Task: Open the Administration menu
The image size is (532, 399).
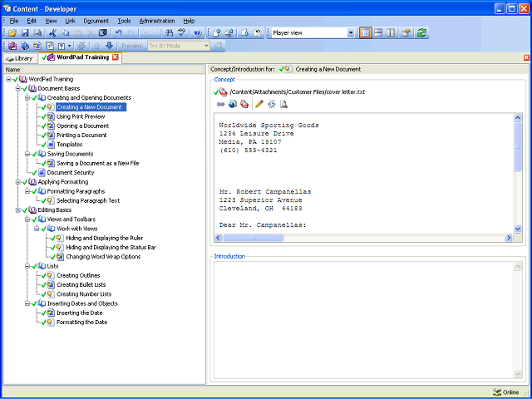Action: pos(157,21)
